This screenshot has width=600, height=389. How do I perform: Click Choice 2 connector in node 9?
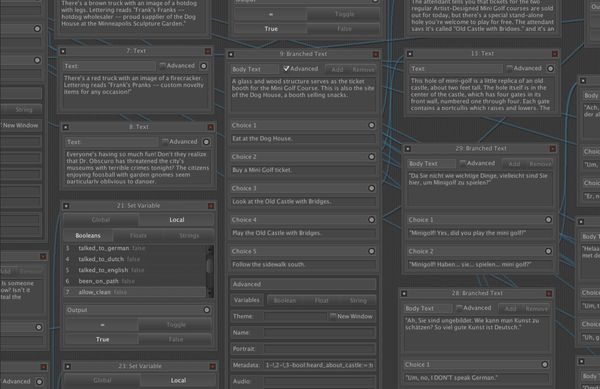pos(371,157)
